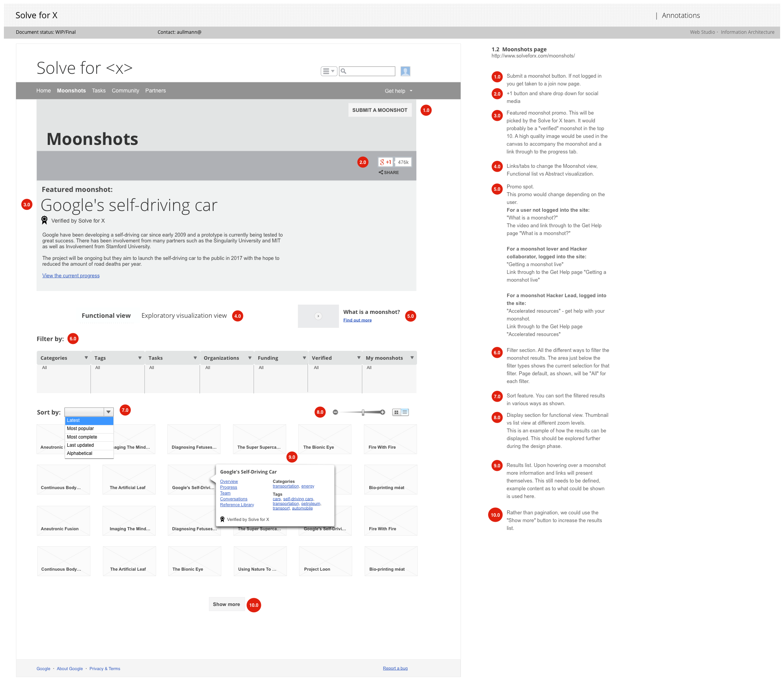Switch to list view toggle
The width and height of the screenshot is (784, 681).
coord(405,412)
